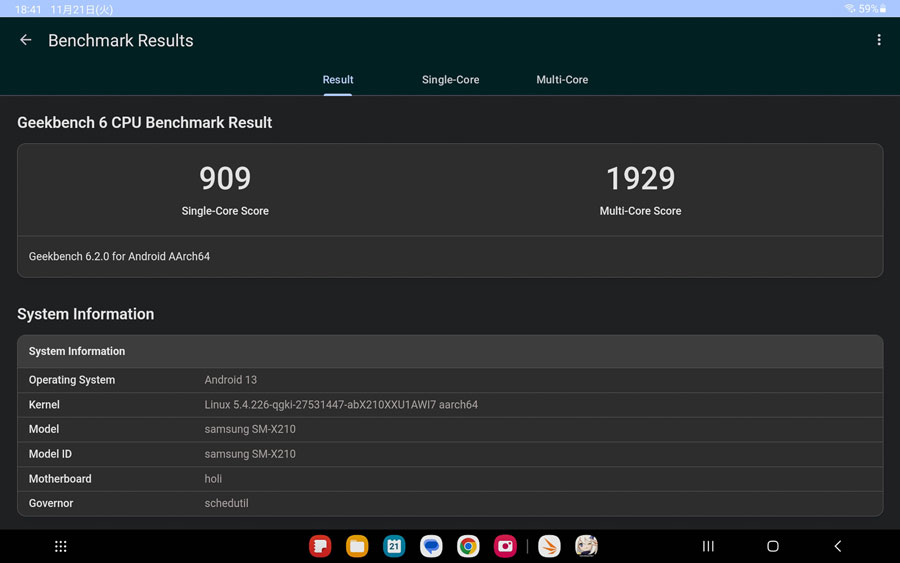The width and height of the screenshot is (900, 563).
Task: Tap the Governor row label
Action: [x=51, y=503]
